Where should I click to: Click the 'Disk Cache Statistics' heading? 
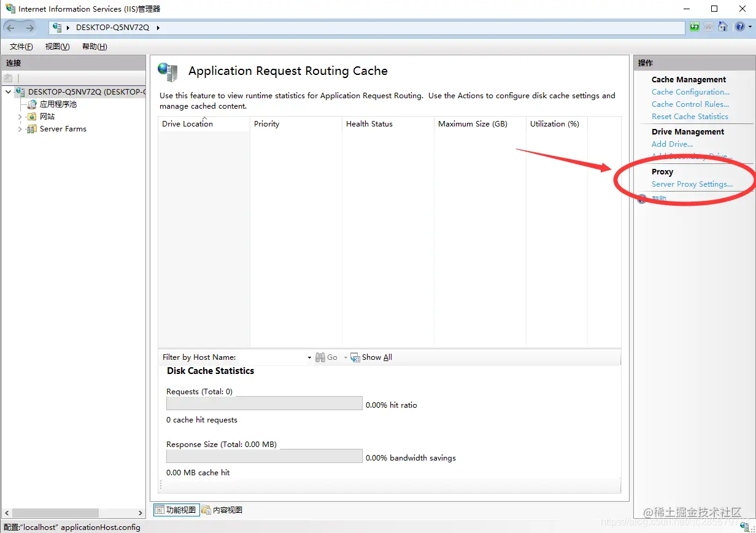coord(210,371)
